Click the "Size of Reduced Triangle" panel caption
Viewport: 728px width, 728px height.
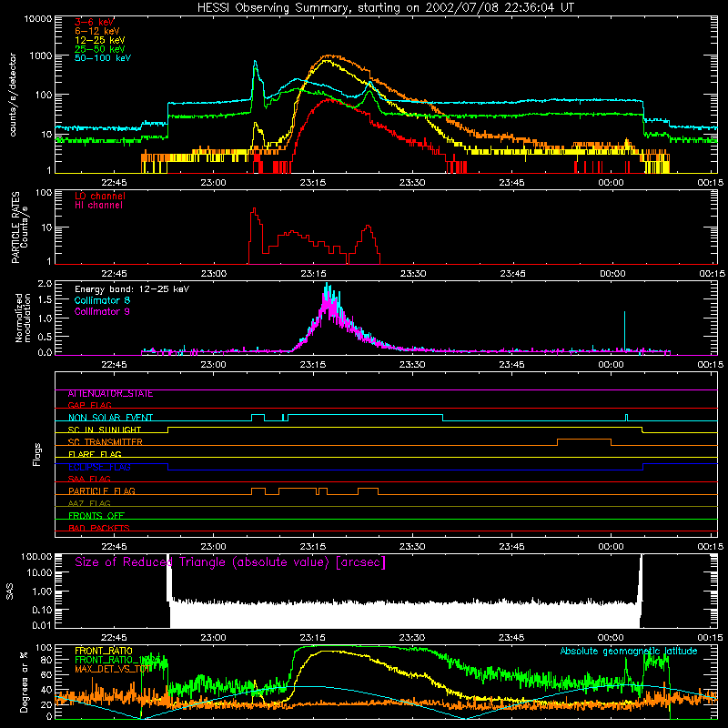coord(230,562)
